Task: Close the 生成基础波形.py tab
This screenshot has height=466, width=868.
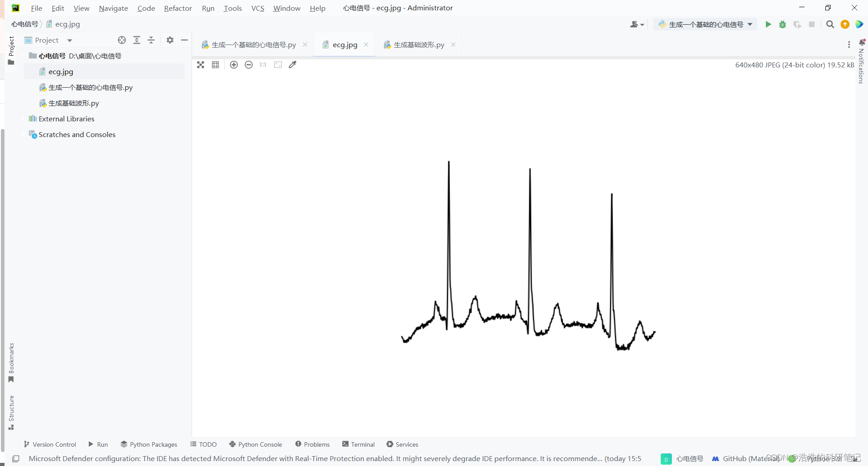Action: (x=453, y=44)
